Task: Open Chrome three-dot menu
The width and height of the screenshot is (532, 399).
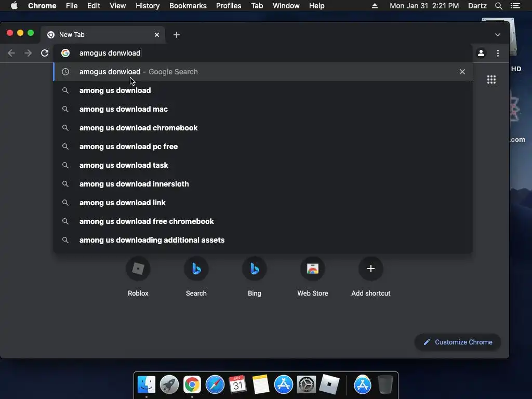Action: pyautogui.click(x=498, y=53)
